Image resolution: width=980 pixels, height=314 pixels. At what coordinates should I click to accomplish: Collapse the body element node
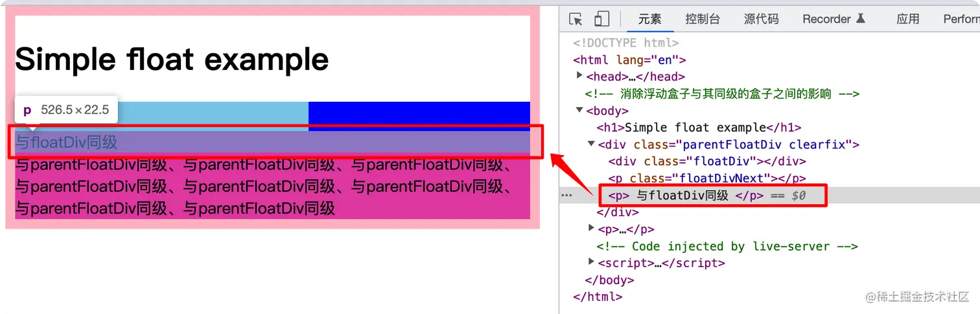point(579,110)
